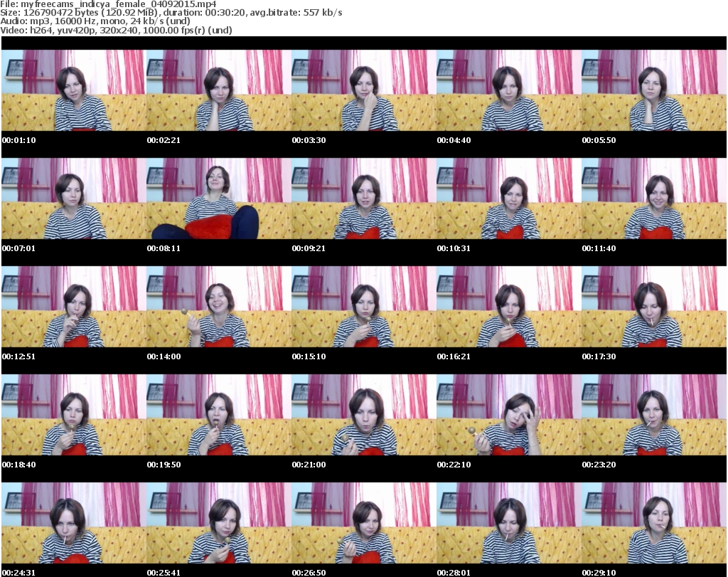The height and width of the screenshot is (577, 728).
Task: Click the Video h264 info line
Action: click(116, 30)
